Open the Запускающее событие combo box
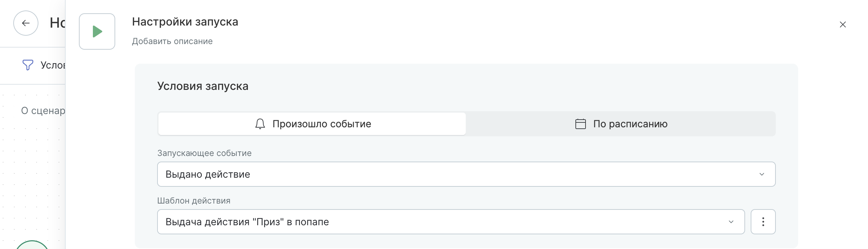Image resolution: width=868 pixels, height=249 pixels. 454,174
